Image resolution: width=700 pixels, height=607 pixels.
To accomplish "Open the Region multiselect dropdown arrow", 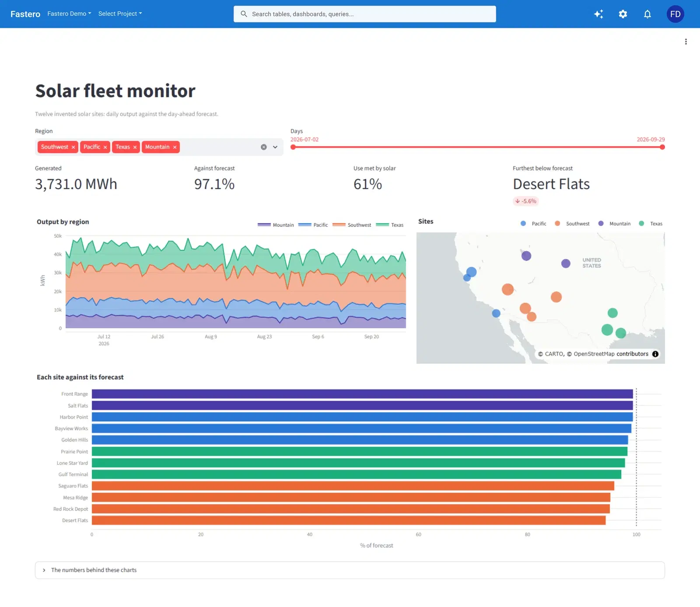I will click(x=275, y=147).
